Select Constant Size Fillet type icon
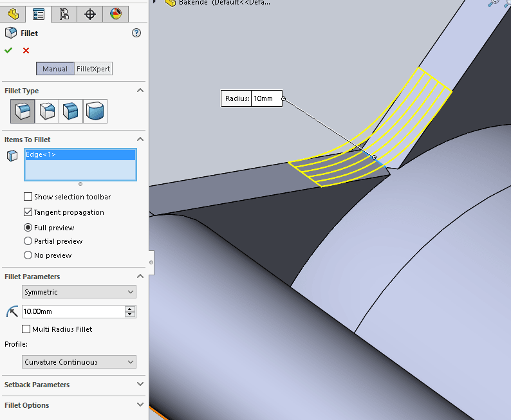This screenshot has height=420, width=511. [x=23, y=111]
